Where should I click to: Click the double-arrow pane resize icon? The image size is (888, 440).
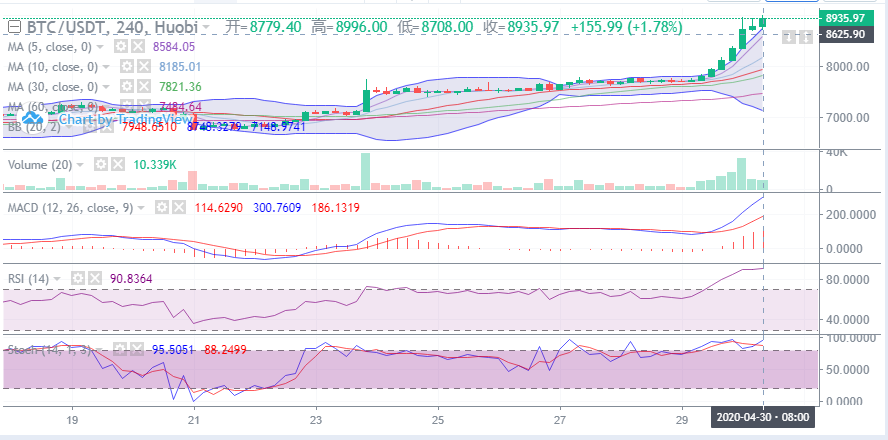[x=805, y=38]
